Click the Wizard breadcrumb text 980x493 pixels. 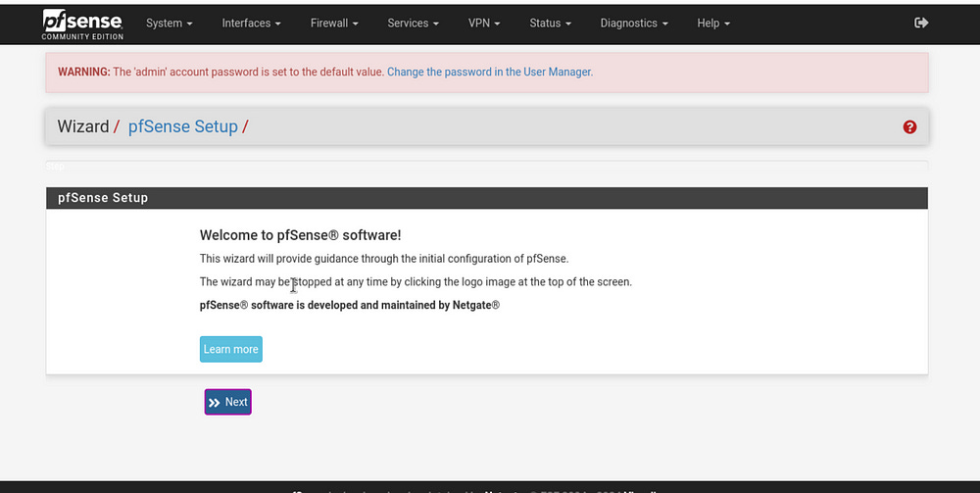(x=83, y=126)
